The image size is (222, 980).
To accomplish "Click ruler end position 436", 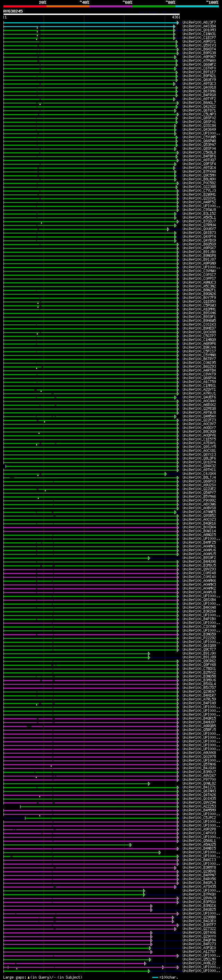I will 175,17.
